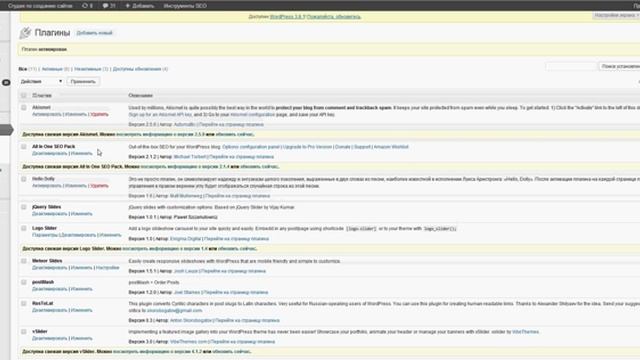Click Изменить under vSlider
The image size is (640, 360).
point(82,338)
